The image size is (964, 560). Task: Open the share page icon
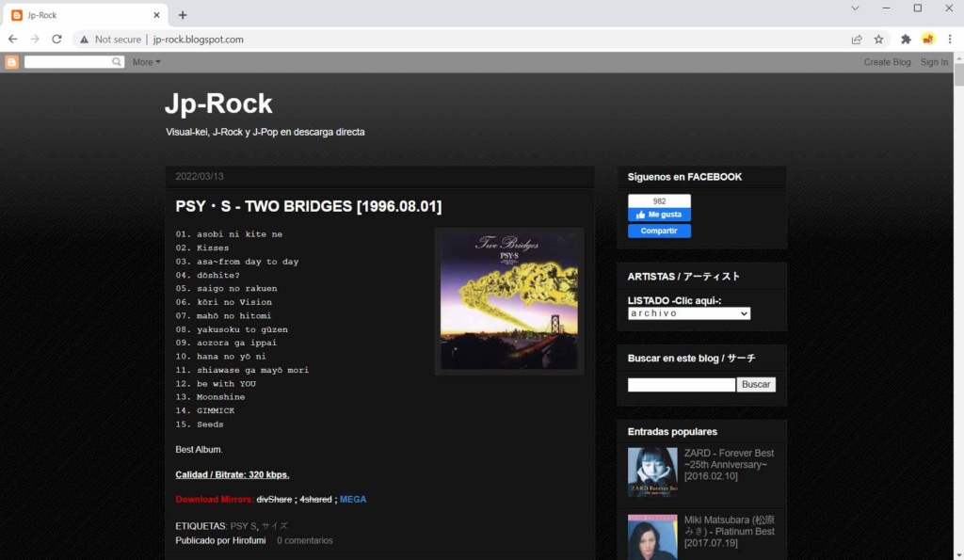tap(857, 40)
